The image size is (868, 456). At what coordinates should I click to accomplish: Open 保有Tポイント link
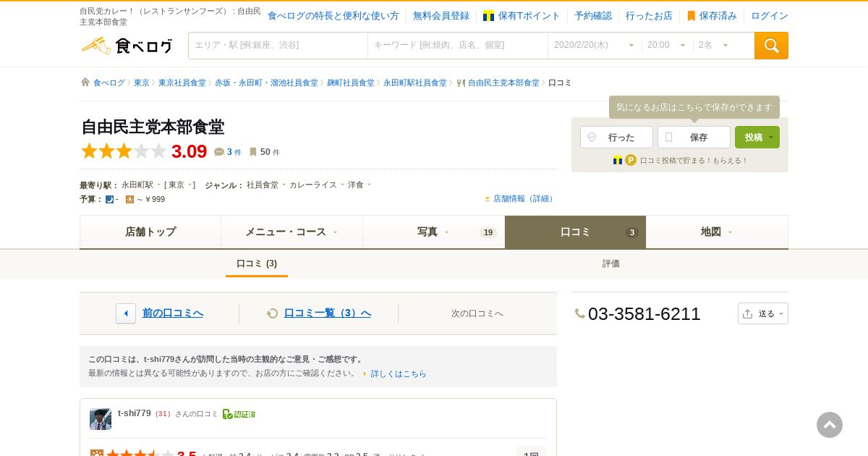(x=529, y=16)
